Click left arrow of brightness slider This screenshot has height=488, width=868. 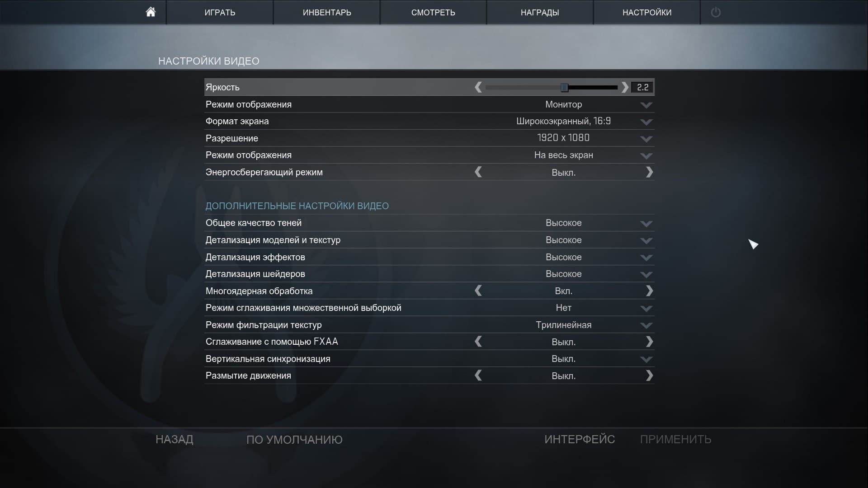[x=478, y=87]
